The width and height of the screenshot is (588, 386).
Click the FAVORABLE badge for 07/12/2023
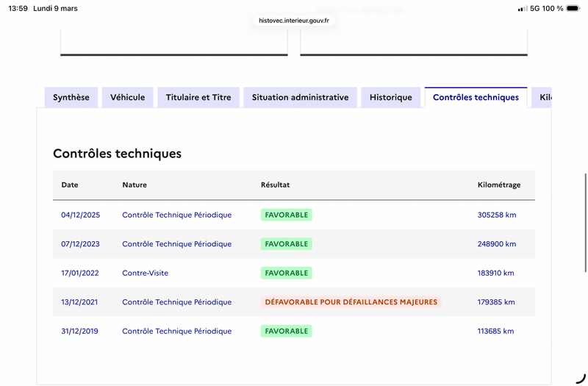point(287,244)
